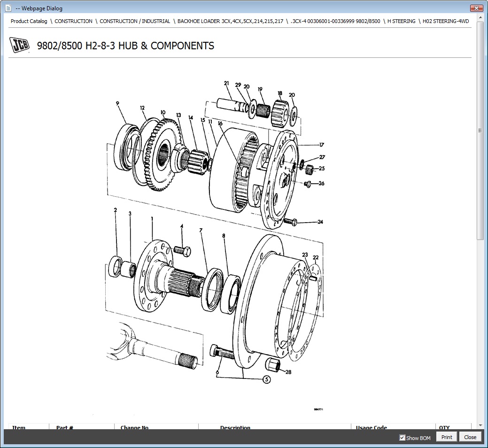Close the Webpage Dialog window
Image resolution: width=488 pixels, height=448 pixels.
[476, 8]
